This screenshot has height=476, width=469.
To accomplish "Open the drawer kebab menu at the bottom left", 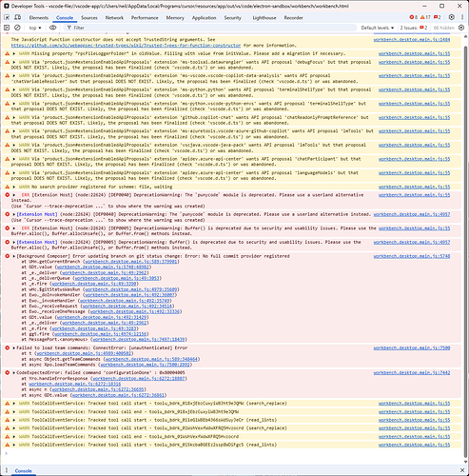I will (7, 470).
